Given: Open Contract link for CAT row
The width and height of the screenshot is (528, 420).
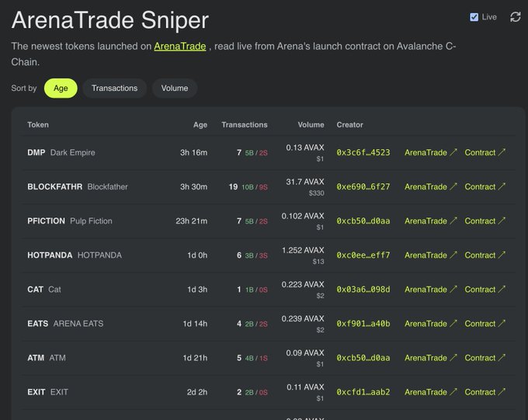Looking at the screenshot, I should coord(485,290).
